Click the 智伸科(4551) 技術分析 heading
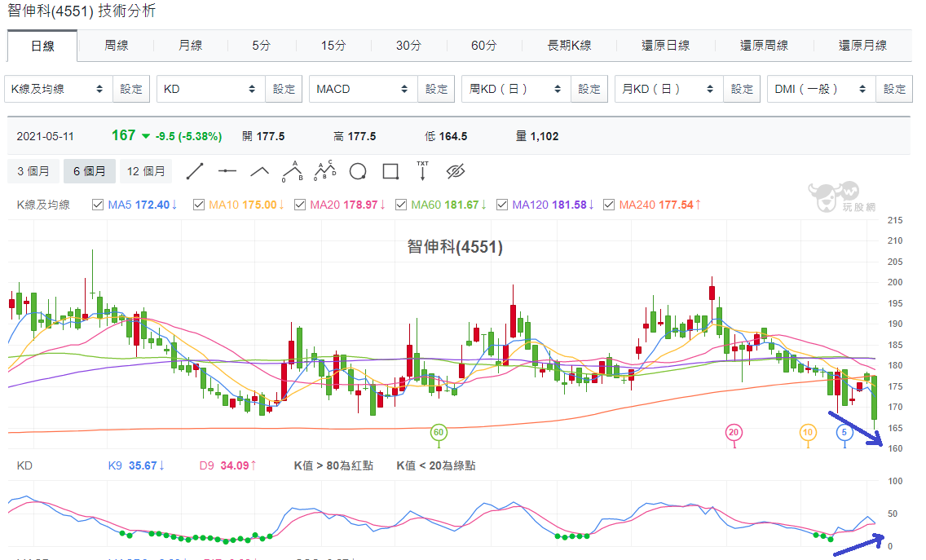The width and height of the screenshot is (926, 560). [82, 11]
